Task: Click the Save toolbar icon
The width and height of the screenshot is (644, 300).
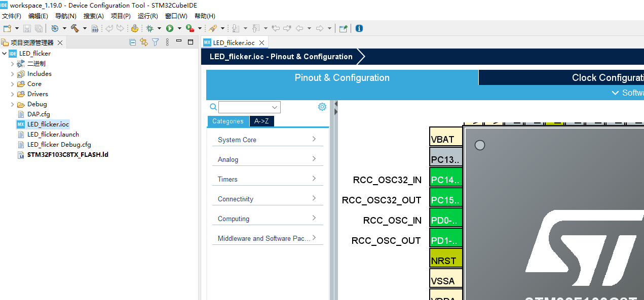Action: 27,28
